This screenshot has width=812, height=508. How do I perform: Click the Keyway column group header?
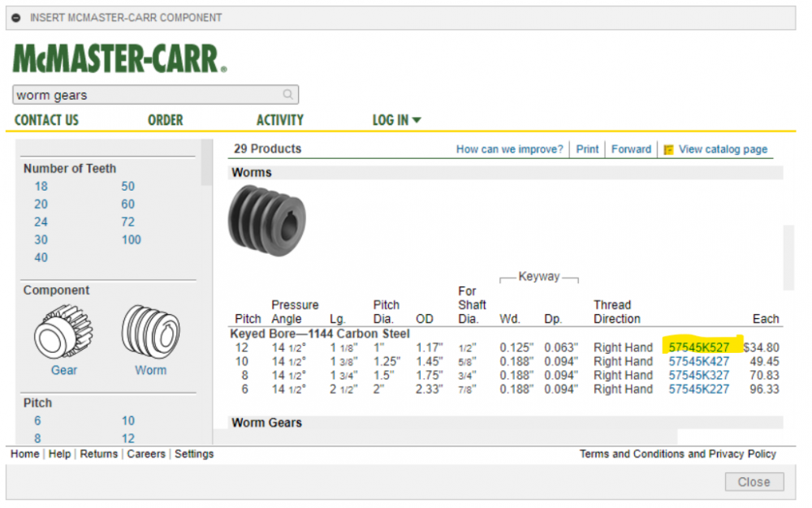click(539, 277)
